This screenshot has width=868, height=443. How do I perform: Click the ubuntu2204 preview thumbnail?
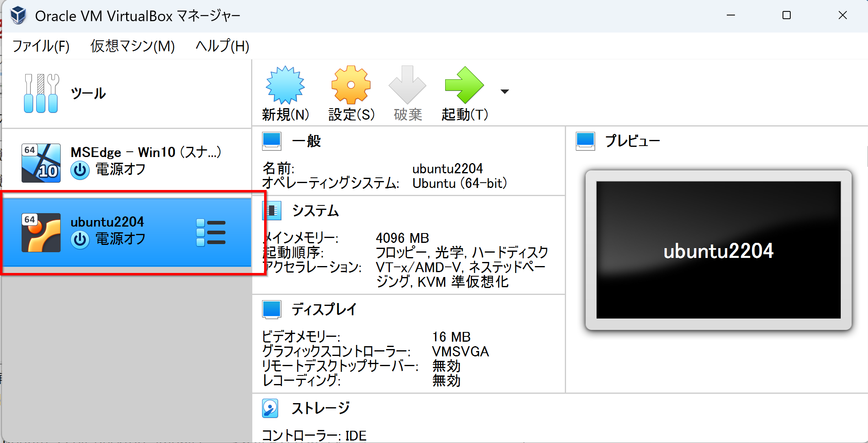coord(719,250)
